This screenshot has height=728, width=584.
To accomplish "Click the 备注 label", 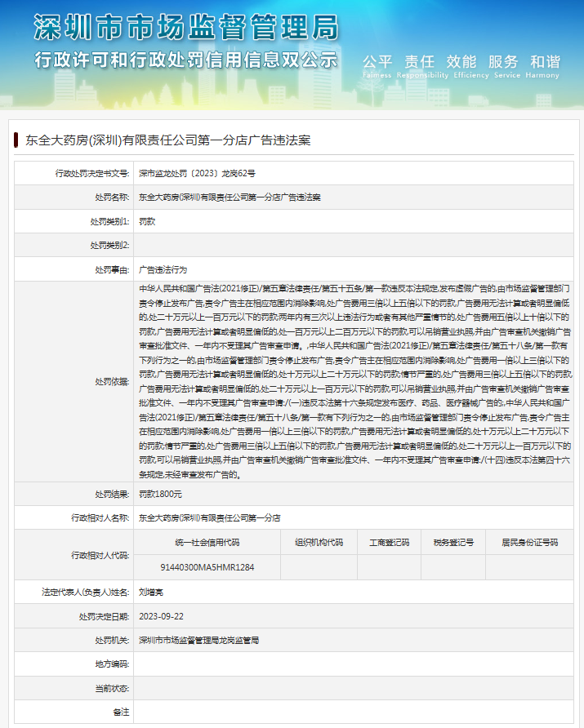I will [121, 712].
